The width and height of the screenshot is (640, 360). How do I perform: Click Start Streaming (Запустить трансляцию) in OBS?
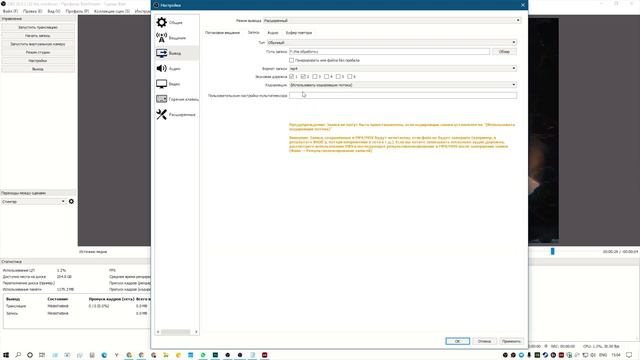tap(38, 27)
